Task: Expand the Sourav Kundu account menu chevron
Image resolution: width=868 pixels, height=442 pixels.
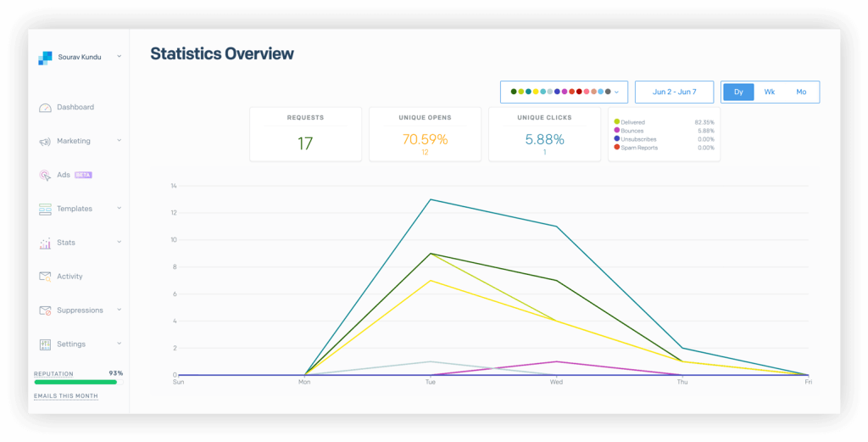Action: coord(119,57)
